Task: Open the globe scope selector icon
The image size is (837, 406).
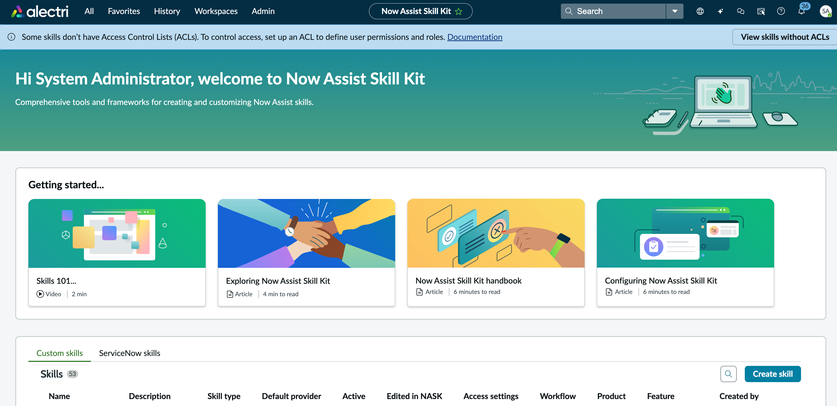Action: click(x=700, y=11)
